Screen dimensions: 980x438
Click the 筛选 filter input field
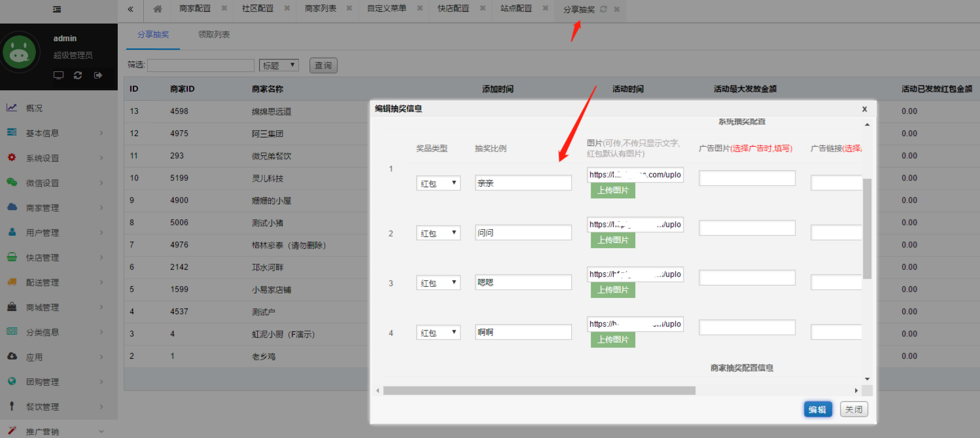coord(201,65)
